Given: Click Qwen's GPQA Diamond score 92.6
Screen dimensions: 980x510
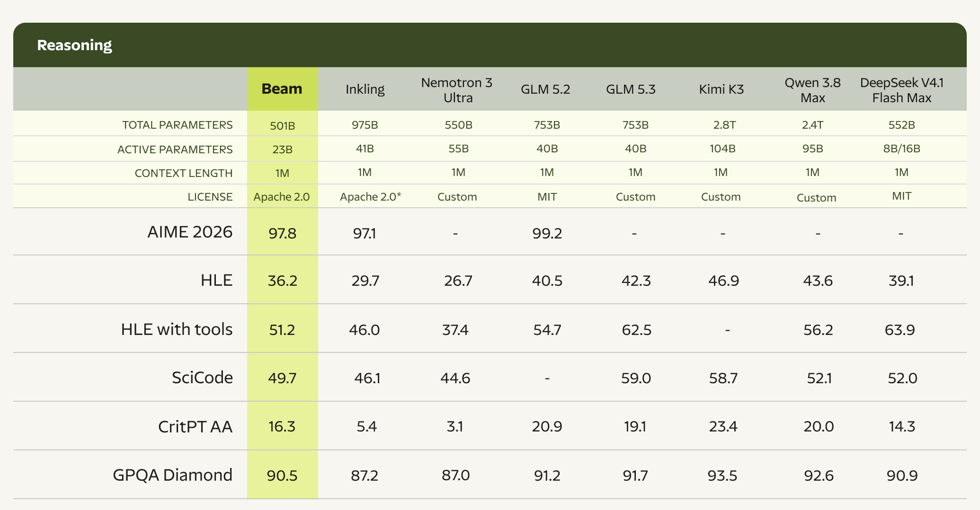Looking at the screenshot, I should [x=819, y=475].
